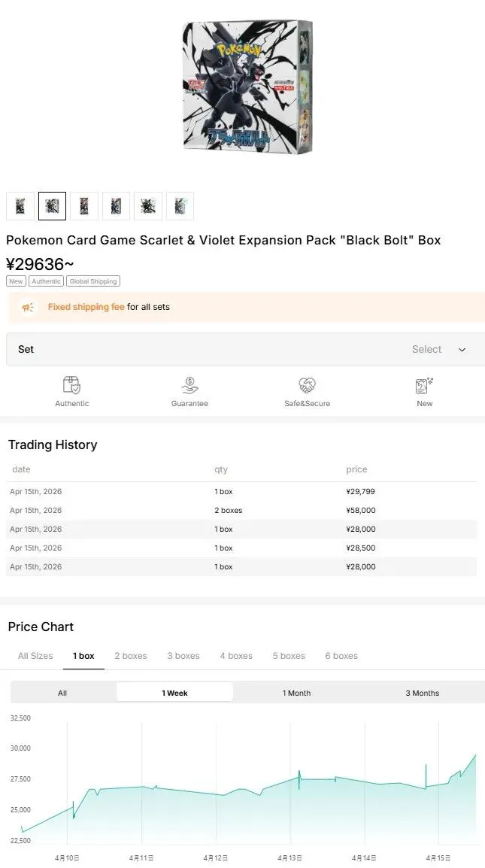This screenshot has width=485, height=868.
Task: View the last product thumbnail
Action: click(x=180, y=206)
